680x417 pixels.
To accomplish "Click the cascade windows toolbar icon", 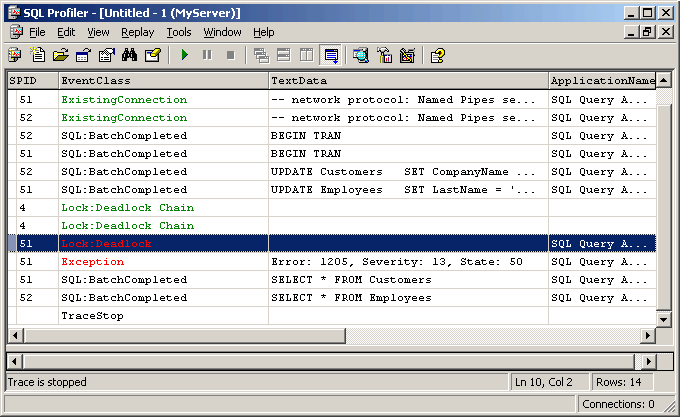I will 261,55.
